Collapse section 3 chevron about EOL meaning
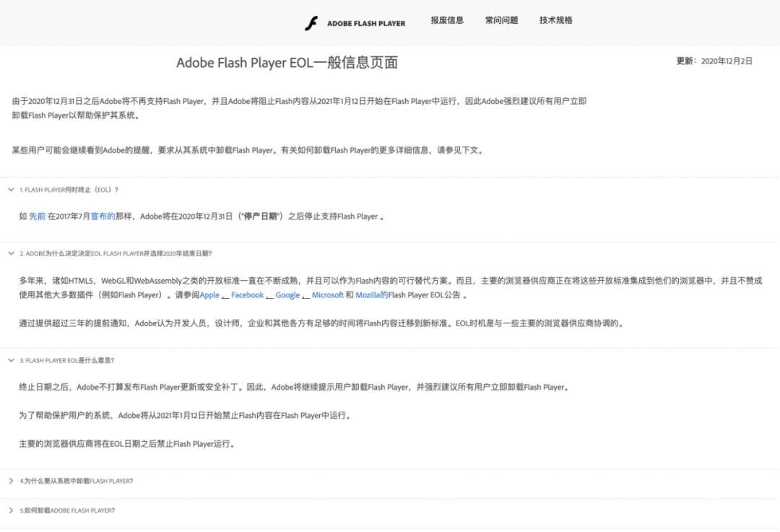780x532 pixels. click(x=11, y=360)
